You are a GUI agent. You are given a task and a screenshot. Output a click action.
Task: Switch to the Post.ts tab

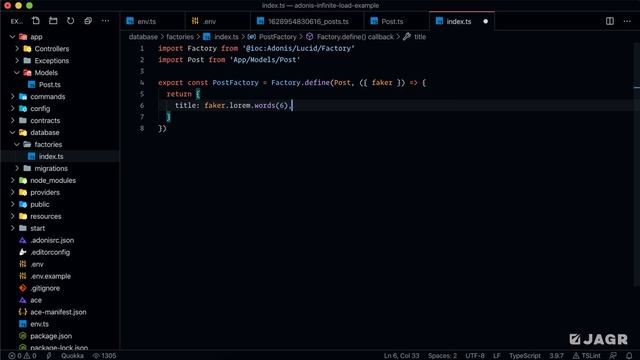tap(396, 22)
